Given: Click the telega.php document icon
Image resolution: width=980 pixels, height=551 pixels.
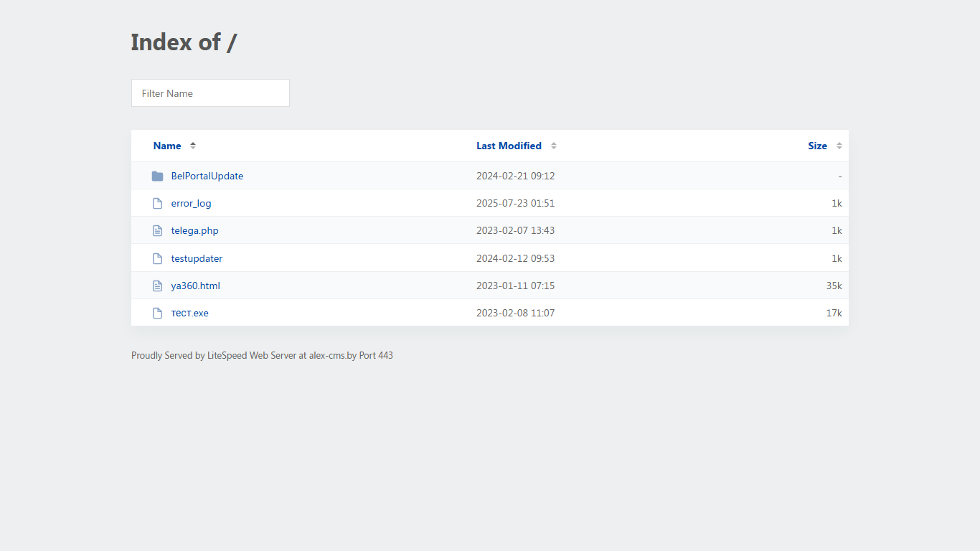Looking at the screenshot, I should point(157,230).
